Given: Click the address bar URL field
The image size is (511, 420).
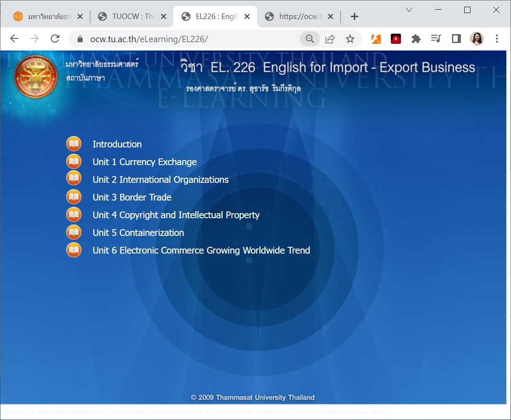Looking at the screenshot, I should 190,39.
